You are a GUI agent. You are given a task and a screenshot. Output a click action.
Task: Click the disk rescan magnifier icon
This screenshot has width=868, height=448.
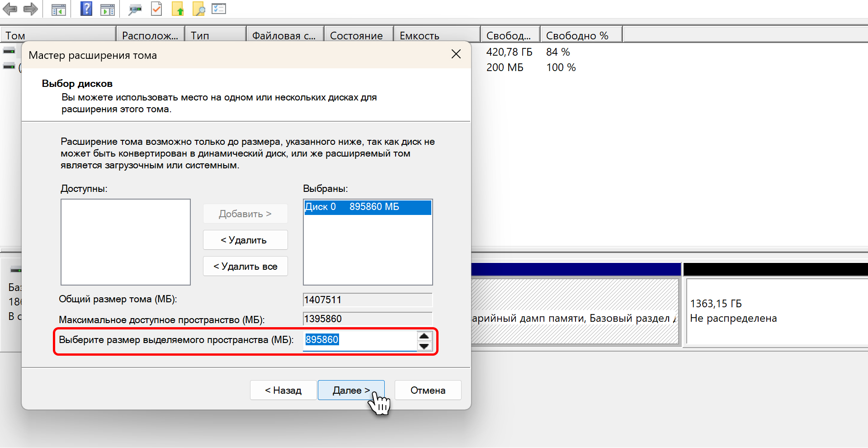click(135, 9)
